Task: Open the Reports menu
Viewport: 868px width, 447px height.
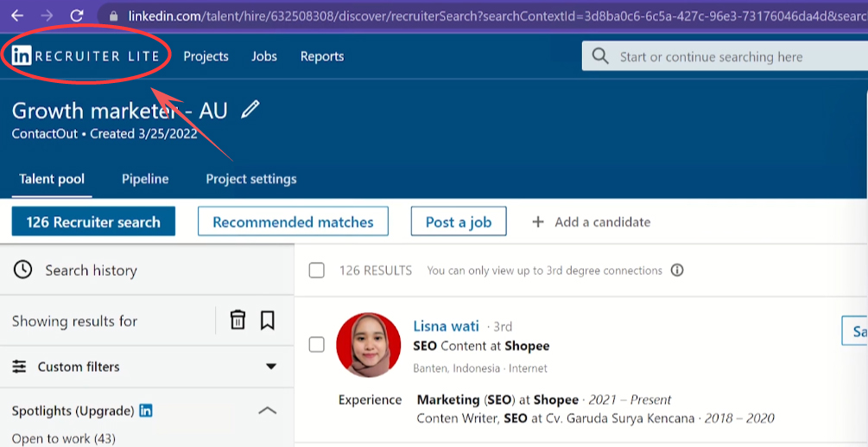Action: click(322, 56)
